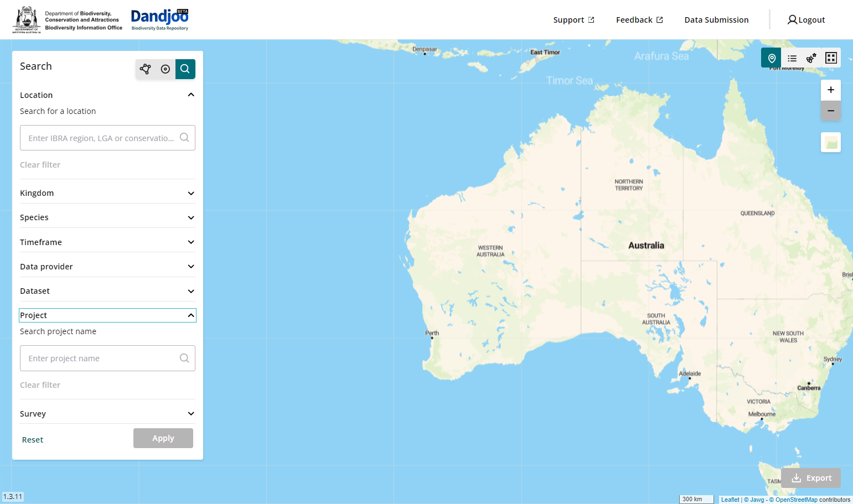Viewport: 853px width, 504px height.
Task: Focus the location search input field
Action: point(107,138)
